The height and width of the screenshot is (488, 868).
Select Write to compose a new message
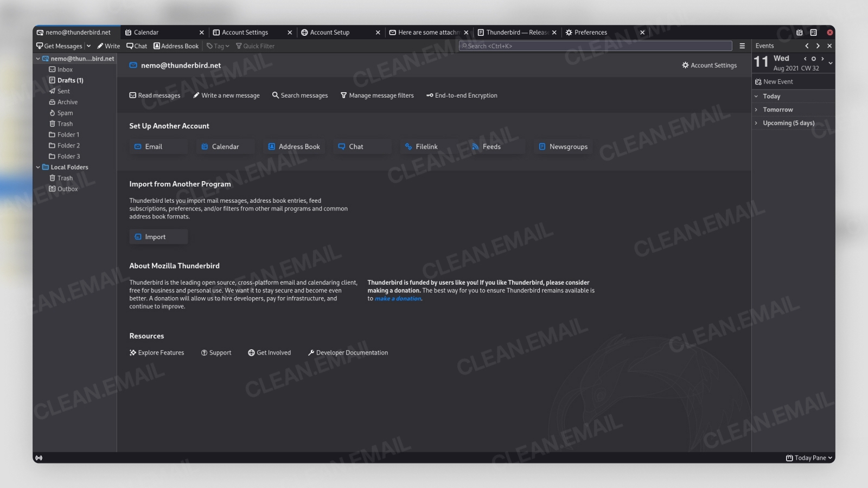[108, 46]
